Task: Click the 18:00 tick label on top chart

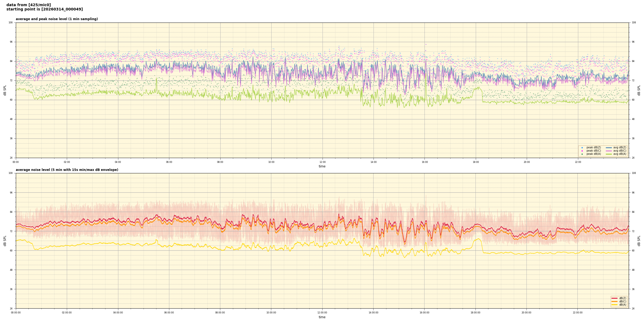Action: [475, 162]
